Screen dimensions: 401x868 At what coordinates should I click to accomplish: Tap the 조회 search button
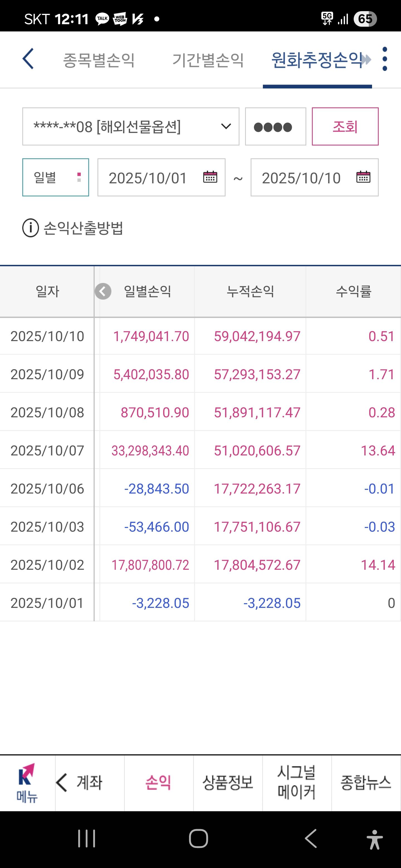point(345,127)
